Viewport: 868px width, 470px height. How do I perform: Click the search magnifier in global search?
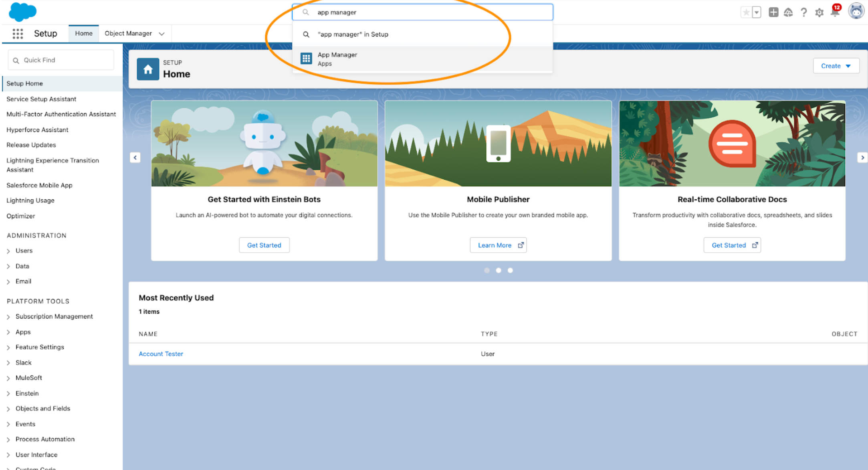tap(306, 12)
